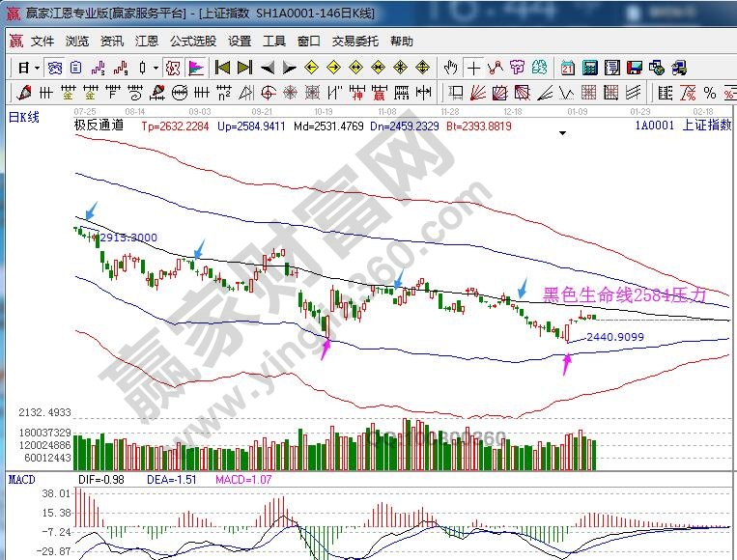
Task: Jump to first bar with skip-start icon
Action: 222,68
